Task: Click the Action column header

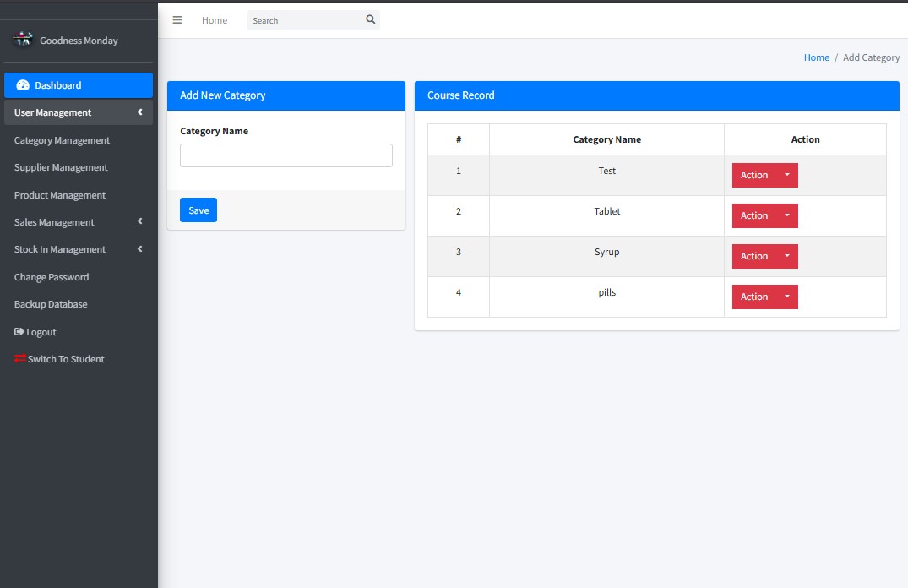Action: click(805, 139)
